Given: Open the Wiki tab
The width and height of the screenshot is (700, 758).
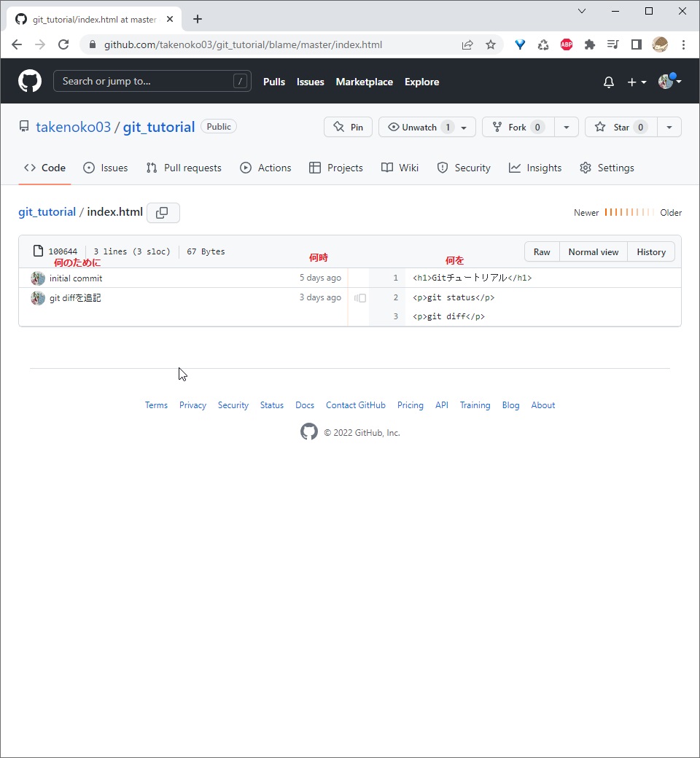Looking at the screenshot, I should point(400,168).
